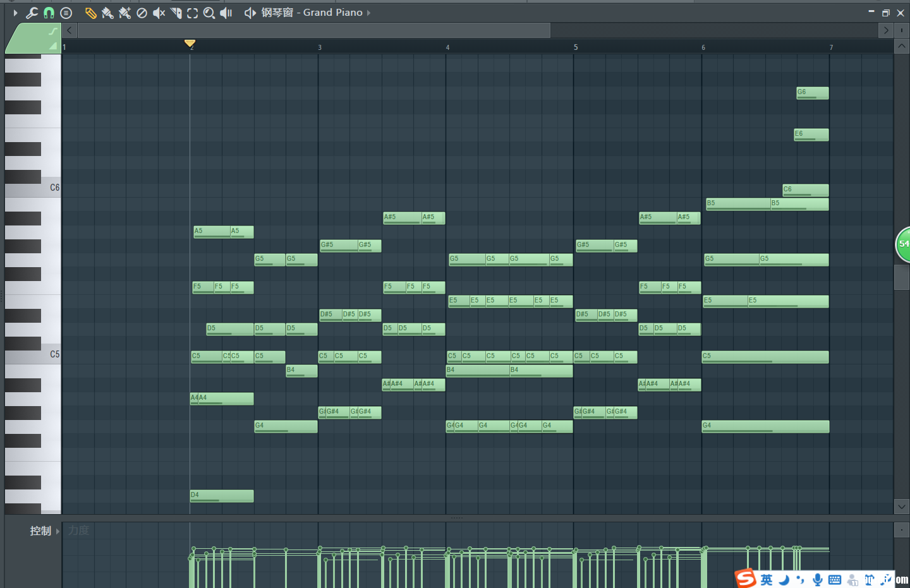The image size is (910, 588).
Task: Click the vertical scrollbar down arrow
Action: click(x=902, y=507)
